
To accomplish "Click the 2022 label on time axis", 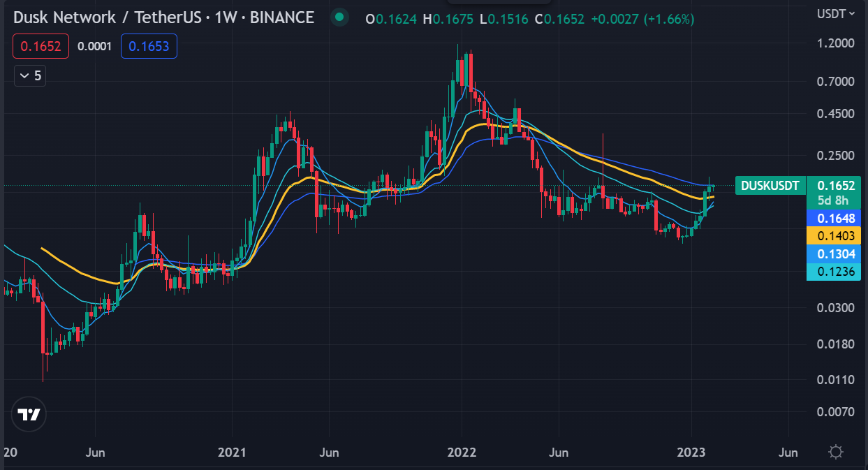I will click(462, 453).
